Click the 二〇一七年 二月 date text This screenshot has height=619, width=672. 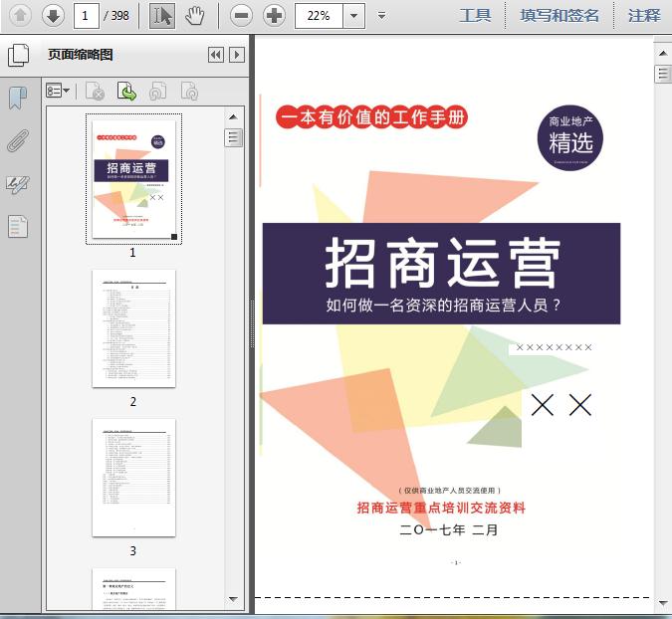click(449, 529)
